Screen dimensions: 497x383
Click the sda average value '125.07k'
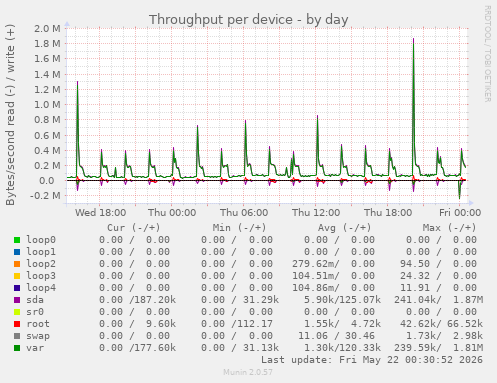(360, 300)
